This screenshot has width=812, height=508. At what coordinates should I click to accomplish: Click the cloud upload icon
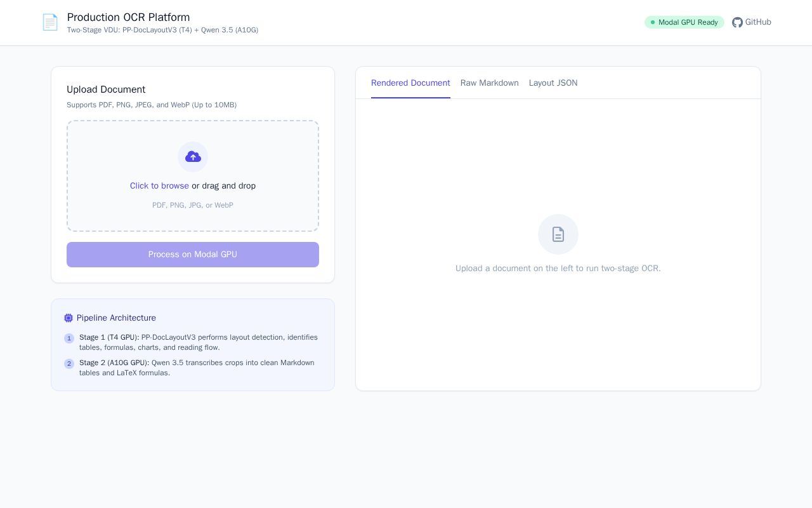pyautogui.click(x=193, y=157)
